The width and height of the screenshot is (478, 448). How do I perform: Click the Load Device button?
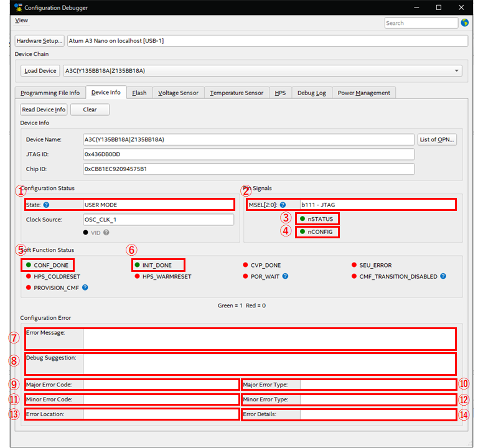tap(40, 71)
